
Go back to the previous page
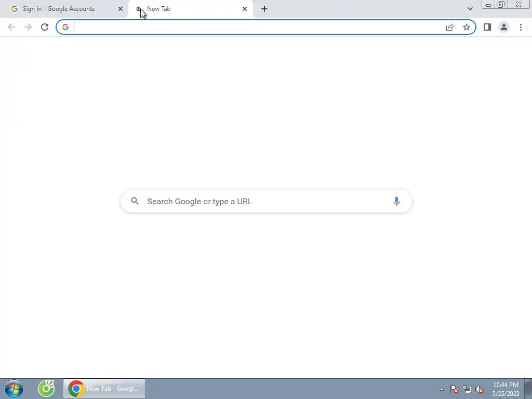[x=11, y=27]
